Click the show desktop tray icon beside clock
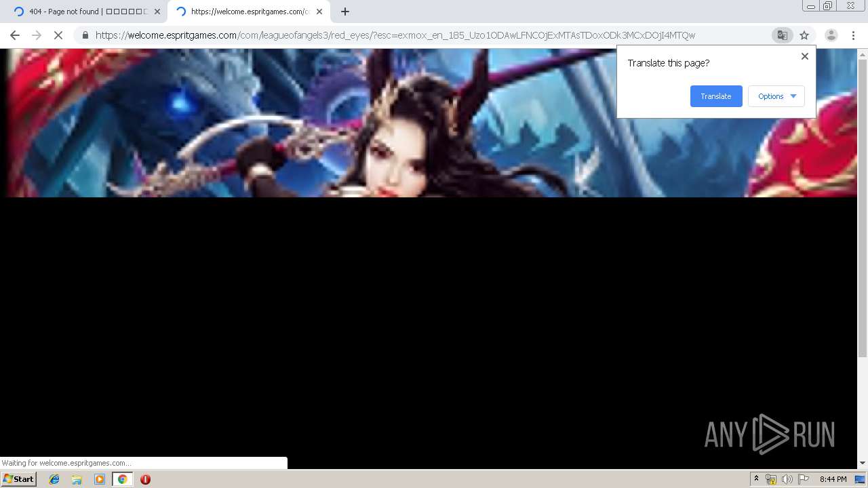This screenshot has width=868, height=488. click(860, 479)
